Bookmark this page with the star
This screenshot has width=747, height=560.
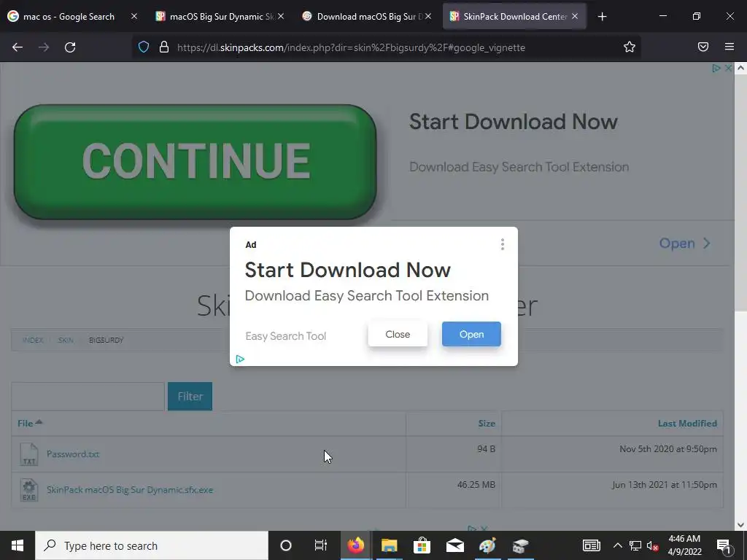click(x=630, y=47)
